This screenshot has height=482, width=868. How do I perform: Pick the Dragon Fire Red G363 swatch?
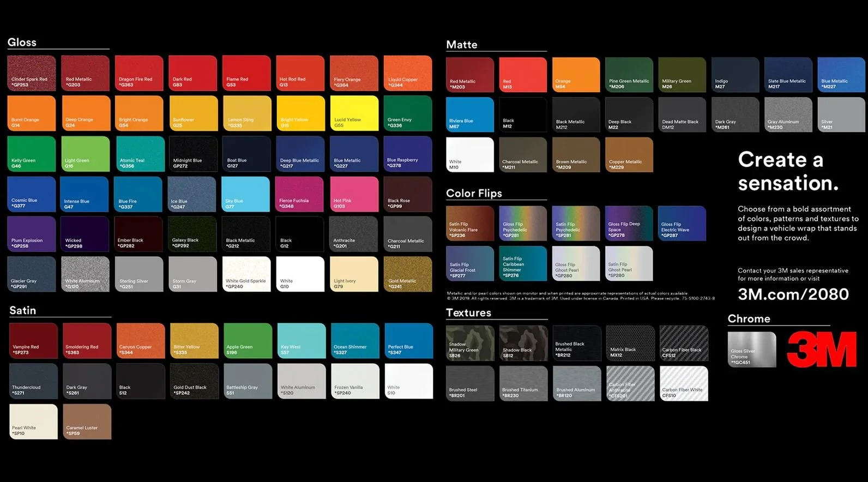[x=139, y=73]
